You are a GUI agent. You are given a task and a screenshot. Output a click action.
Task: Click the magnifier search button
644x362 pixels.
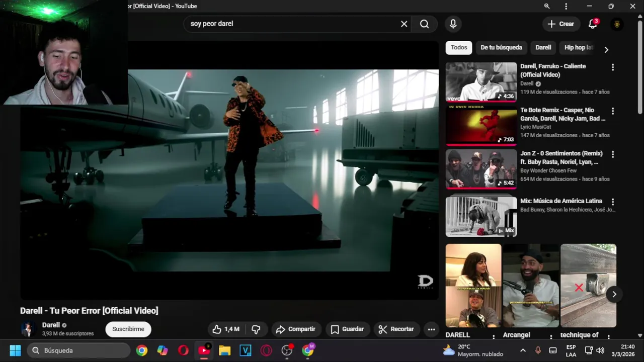(424, 24)
